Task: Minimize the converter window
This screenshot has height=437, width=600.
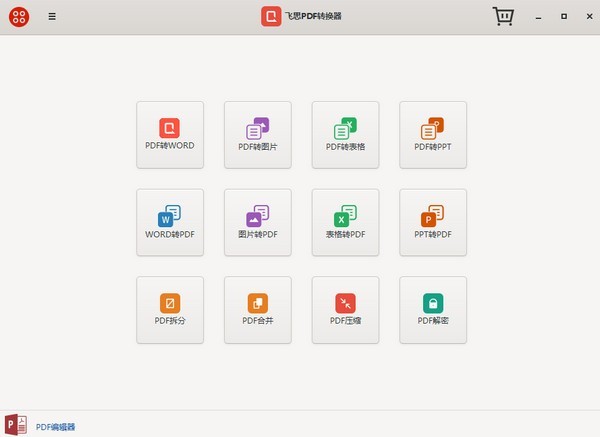Action: click(x=540, y=17)
